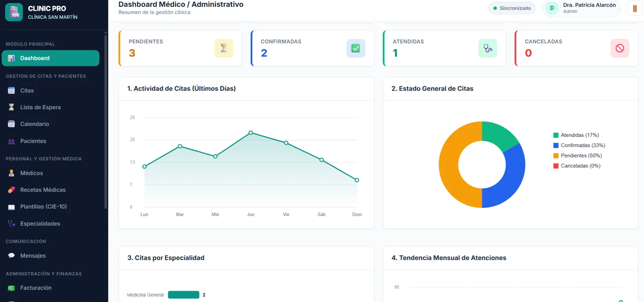Click the '2. Estado General de Citas' heading

pyautogui.click(x=432, y=89)
